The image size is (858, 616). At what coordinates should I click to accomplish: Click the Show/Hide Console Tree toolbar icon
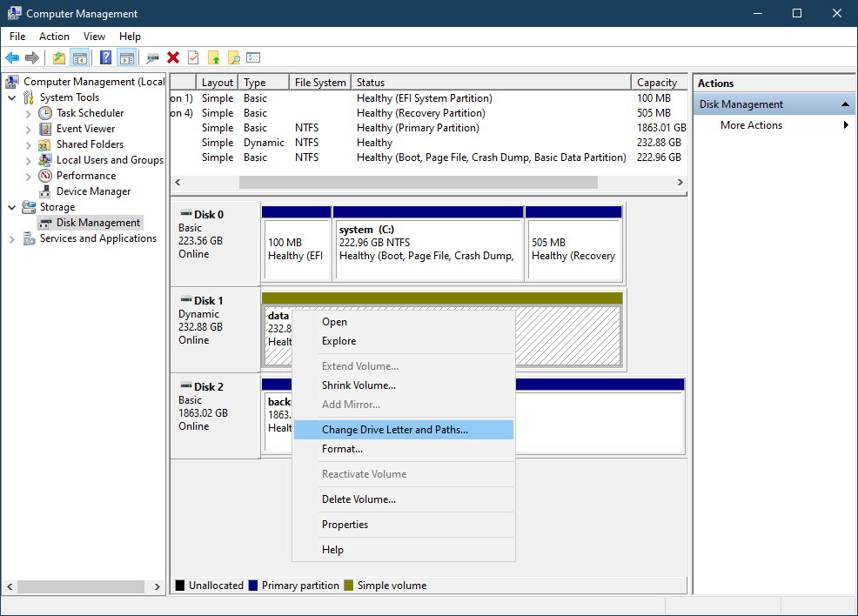[80, 58]
